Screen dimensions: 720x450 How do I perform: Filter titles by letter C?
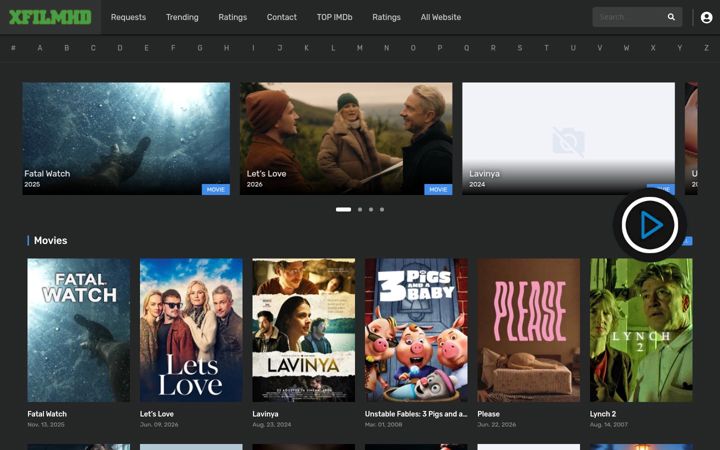tap(93, 48)
